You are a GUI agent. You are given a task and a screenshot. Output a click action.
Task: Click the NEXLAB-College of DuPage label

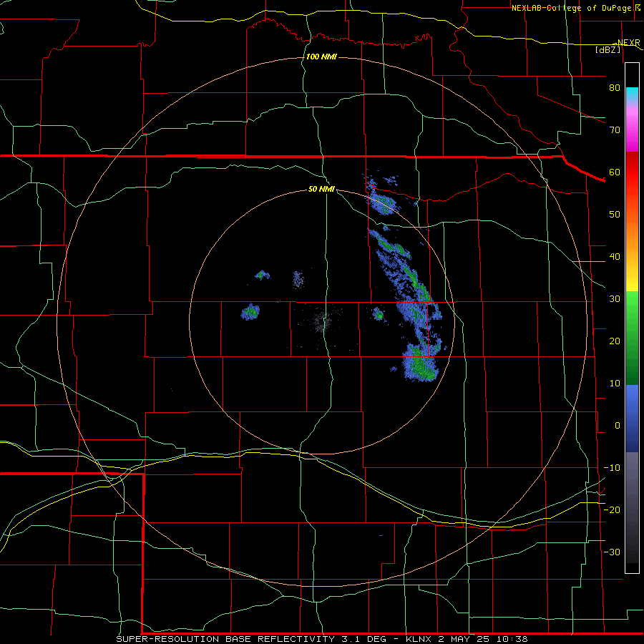(x=571, y=8)
